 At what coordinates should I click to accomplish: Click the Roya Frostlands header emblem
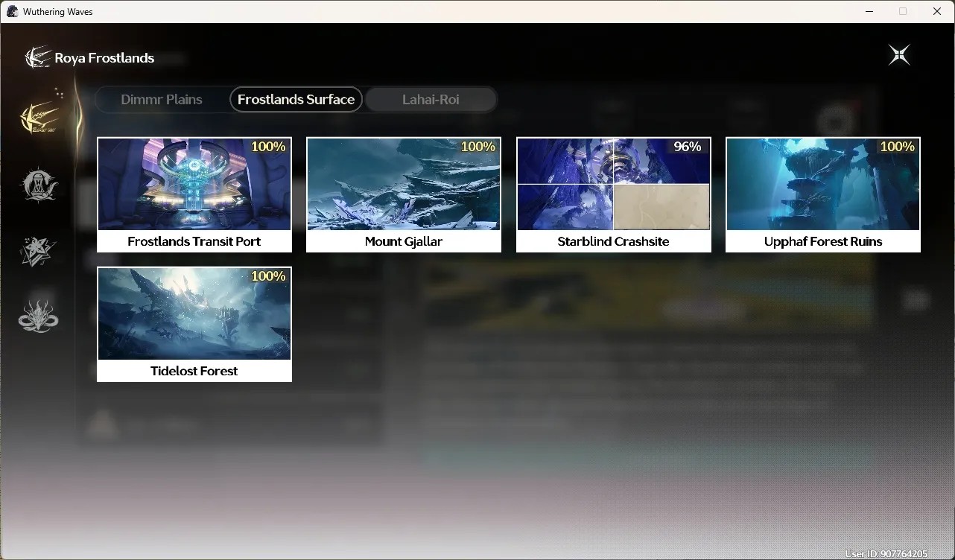(37, 57)
